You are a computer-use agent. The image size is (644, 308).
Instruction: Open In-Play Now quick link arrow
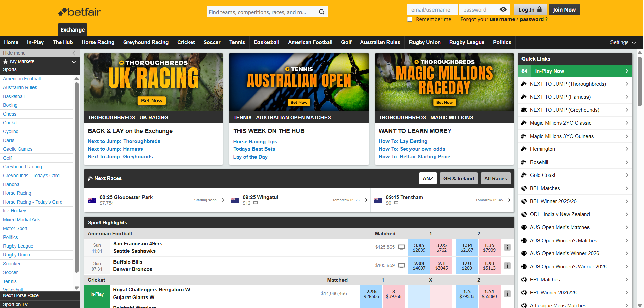pyautogui.click(x=627, y=71)
